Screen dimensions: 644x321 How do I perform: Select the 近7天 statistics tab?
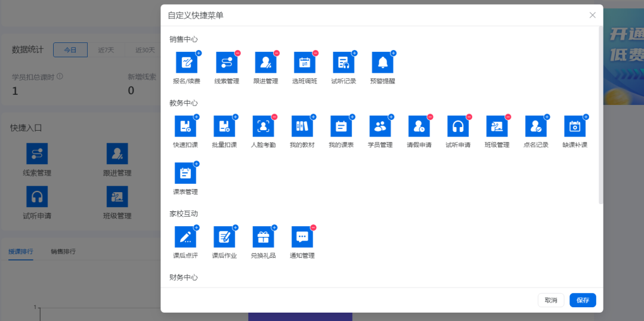pyautogui.click(x=106, y=50)
